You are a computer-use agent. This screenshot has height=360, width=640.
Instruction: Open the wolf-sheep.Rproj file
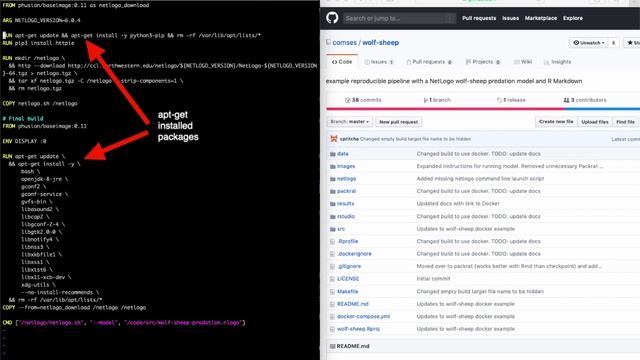point(358,329)
